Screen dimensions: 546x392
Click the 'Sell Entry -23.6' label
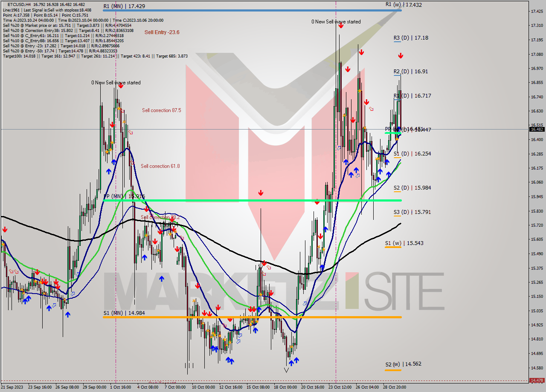tap(162, 32)
